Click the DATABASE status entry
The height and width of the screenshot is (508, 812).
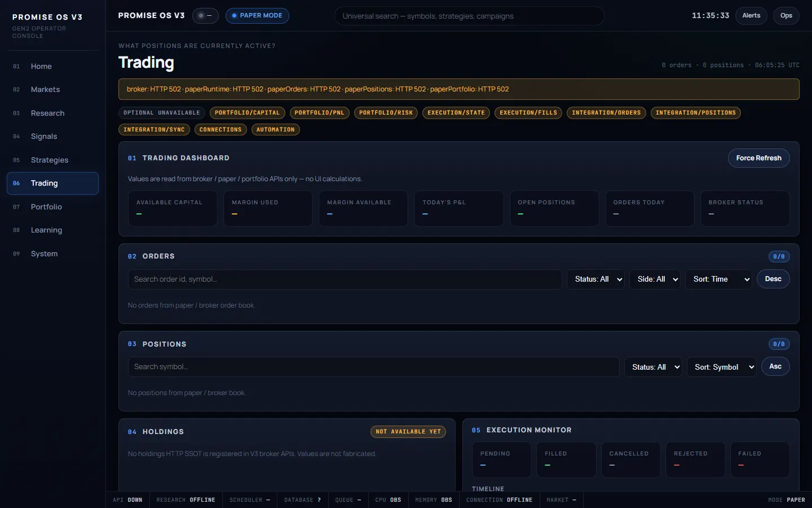click(302, 500)
